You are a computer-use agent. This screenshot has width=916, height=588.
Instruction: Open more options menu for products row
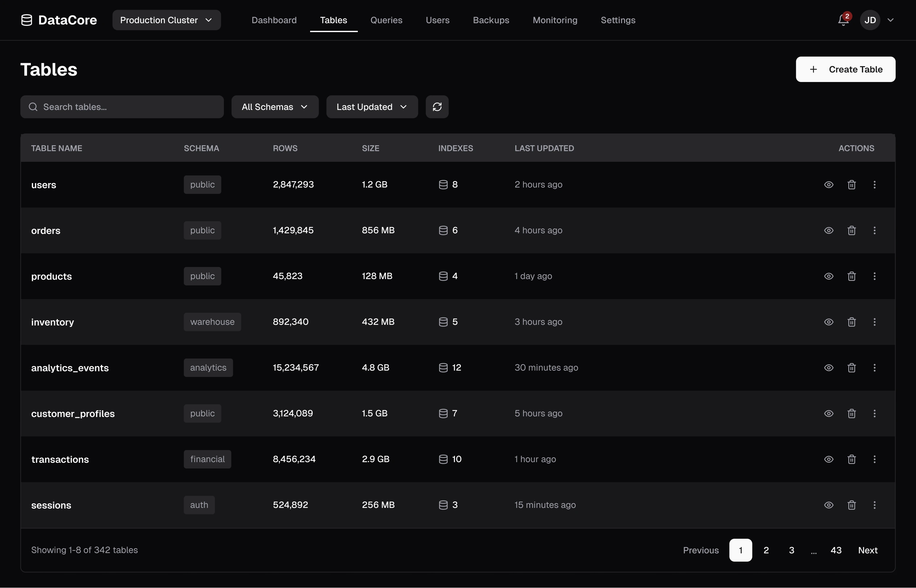click(x=874, y=276)
